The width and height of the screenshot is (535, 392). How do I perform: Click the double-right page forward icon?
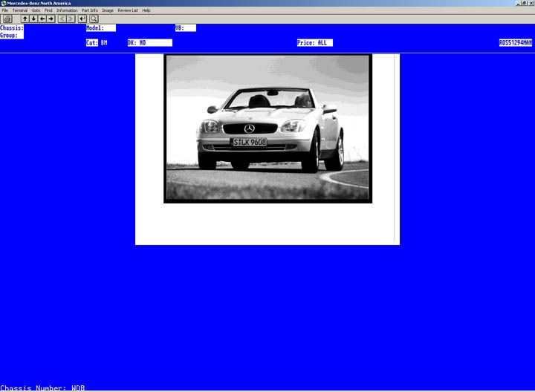click(x=71, y=19)
